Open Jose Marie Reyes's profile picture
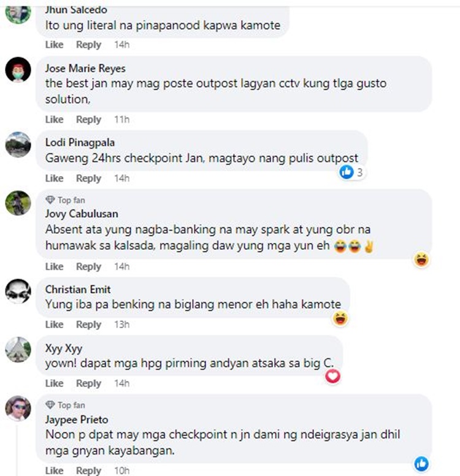This screenshot has height=476, width=460. pyautogui.click(x=18, y=69)
